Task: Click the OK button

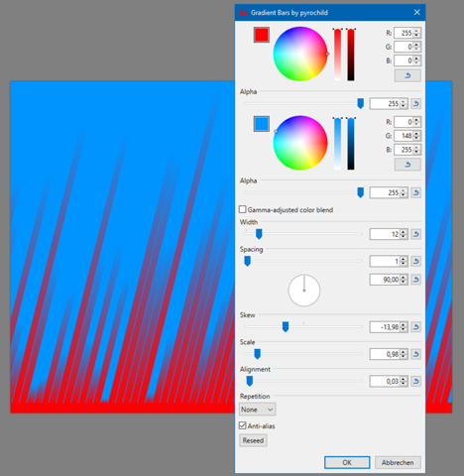Action: pyautogui.click(x=347, y=462)
